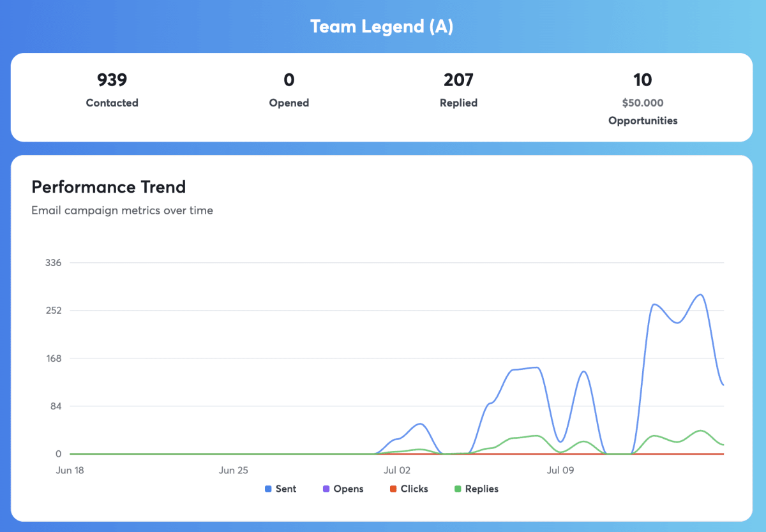Click the 336 y-axis label
The image size is (766, 532).
[x=52, y=263]
